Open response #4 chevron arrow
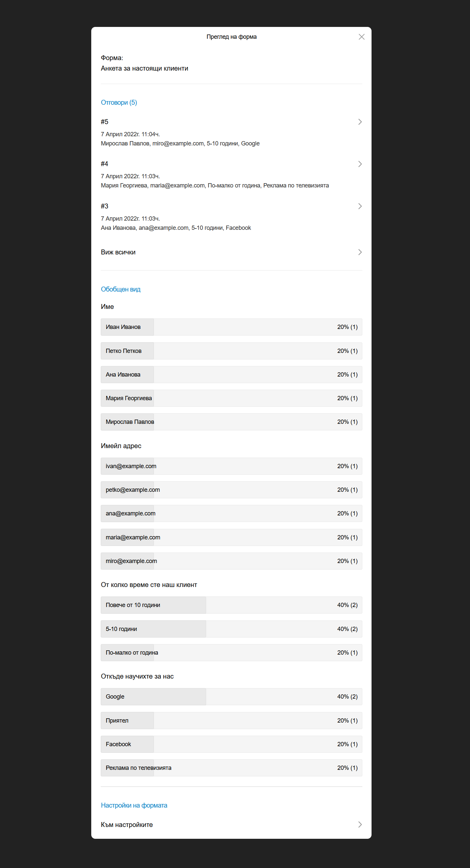 (360, 164)
